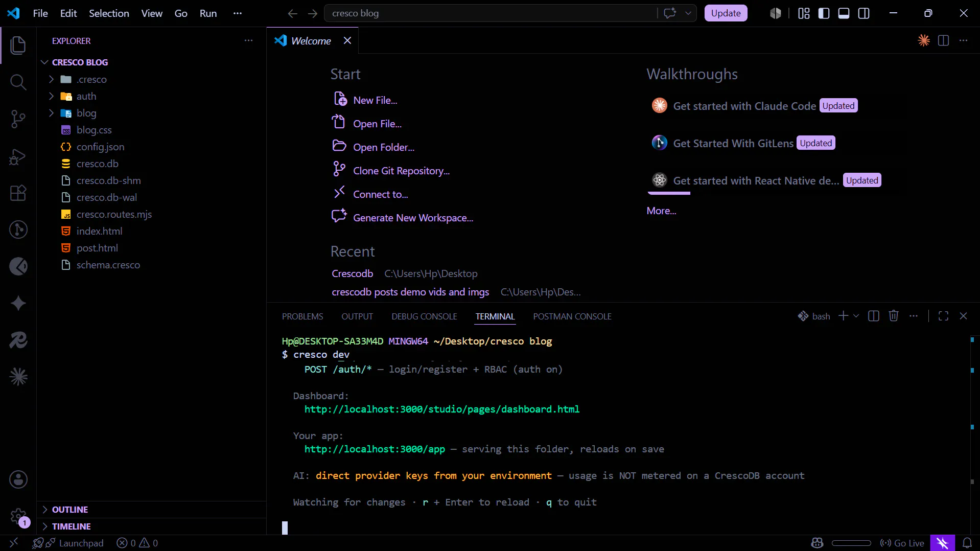Open Get started with Claude Code walkthrough
Viewport: 980px width, 551px height.
tap(744, 106)
